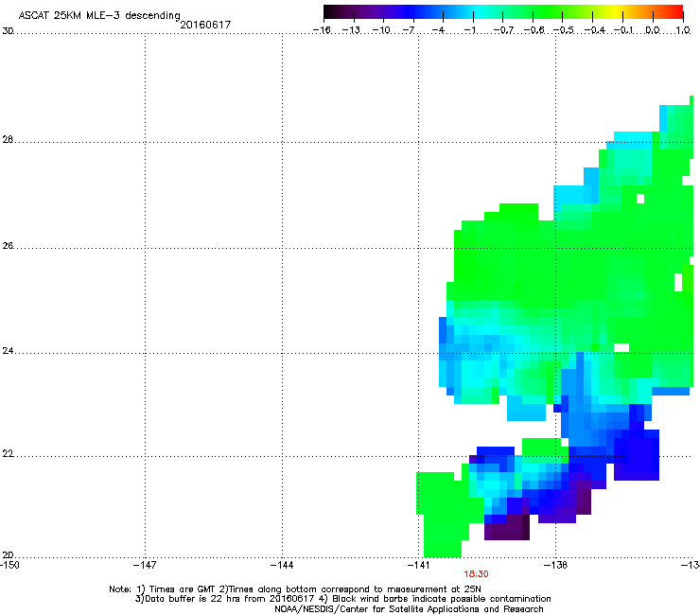Screen dimensions: 700x615
Task: Click the note line starting "3)Data buffer is 22 hrs"
Action: click(x=342, y=599)
